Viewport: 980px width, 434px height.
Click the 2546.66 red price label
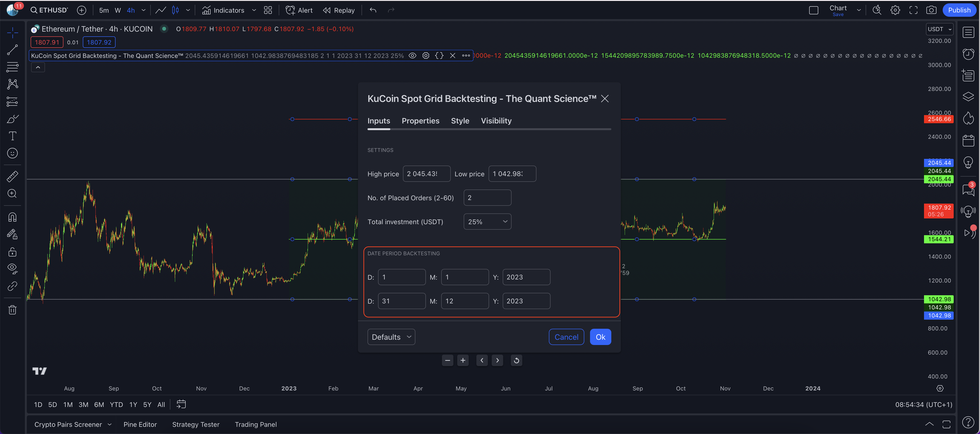click(x=939, y=119)
